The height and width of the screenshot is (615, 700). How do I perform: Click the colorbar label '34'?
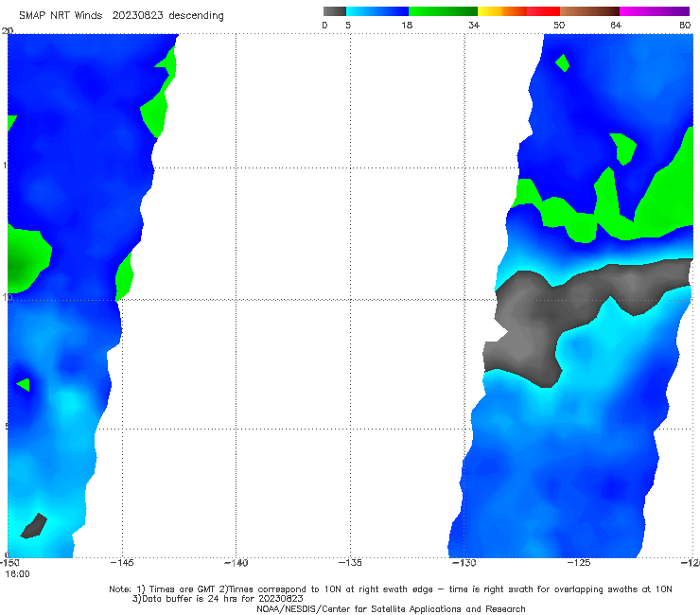474,26
